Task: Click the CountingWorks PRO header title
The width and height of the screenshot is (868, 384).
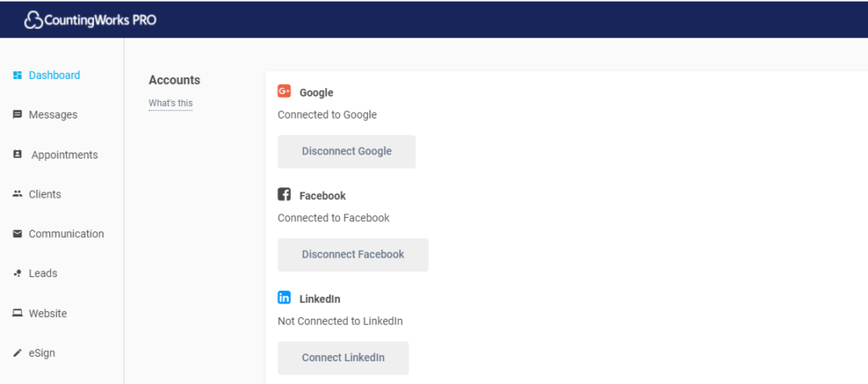Action: tap(100, 20)
